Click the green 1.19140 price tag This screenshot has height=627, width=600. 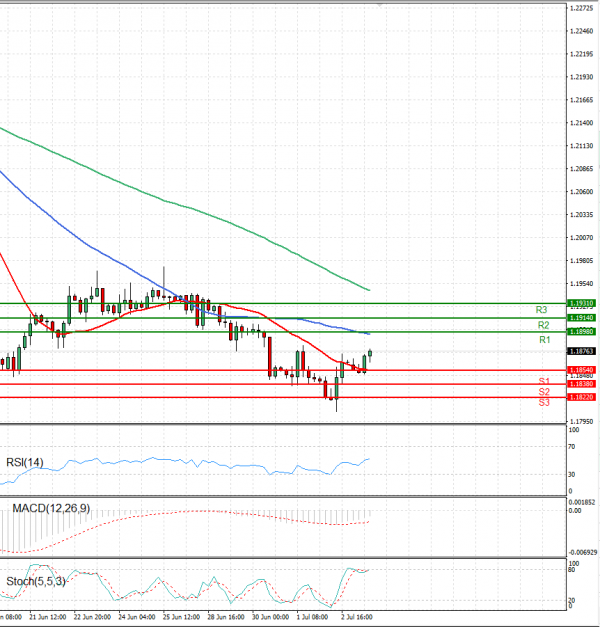[x=582, y=318]
